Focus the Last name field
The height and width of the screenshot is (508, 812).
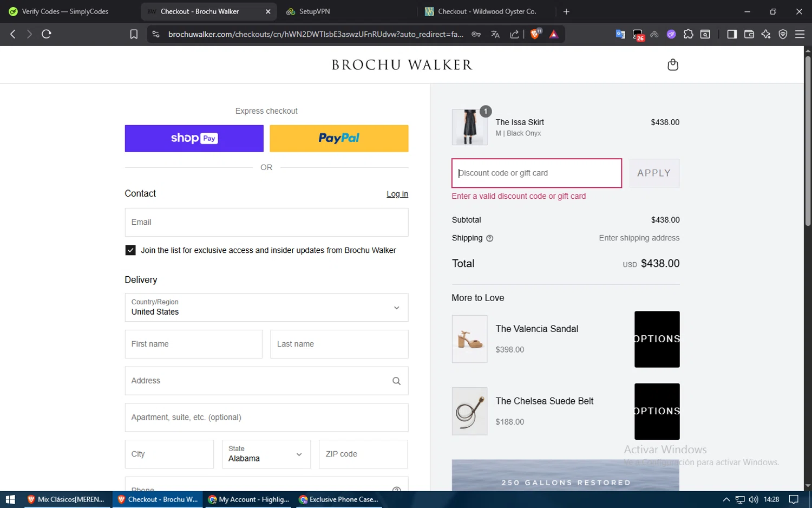[x=339, y=344]
